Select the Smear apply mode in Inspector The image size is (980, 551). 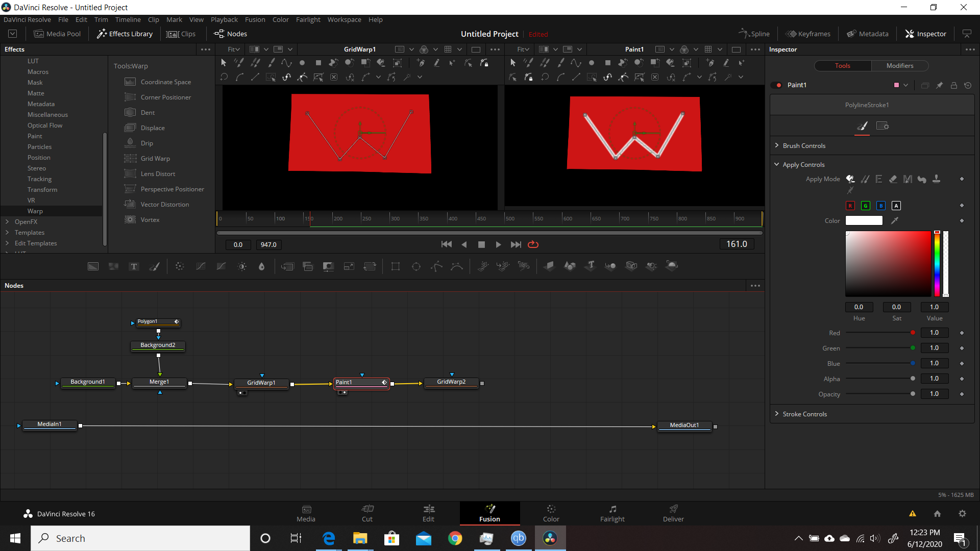tap(922, 179)
